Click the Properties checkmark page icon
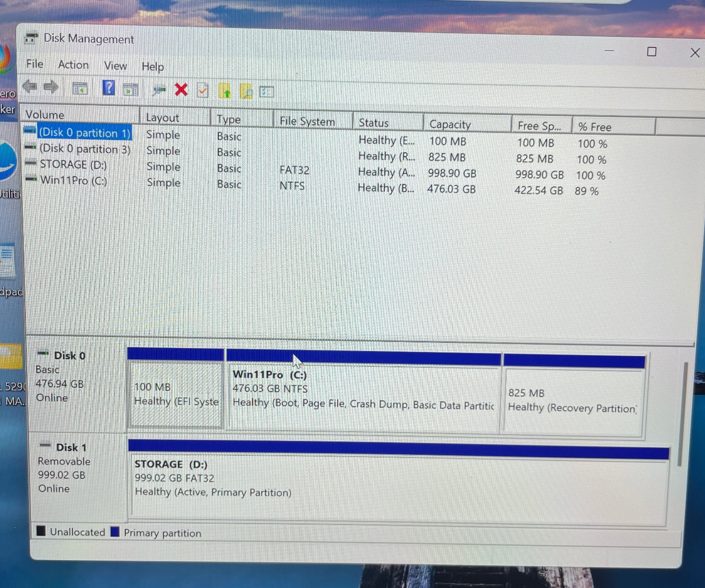This screenshot has height=588, width=705. click(203, 90)
